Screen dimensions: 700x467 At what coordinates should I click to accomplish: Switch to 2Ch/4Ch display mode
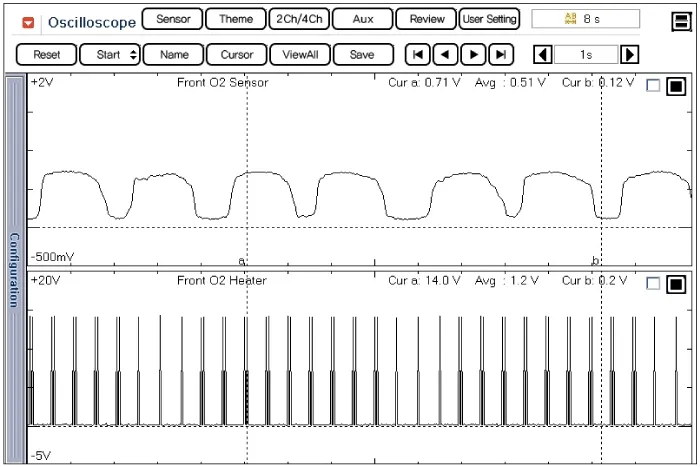click(299, 19)
